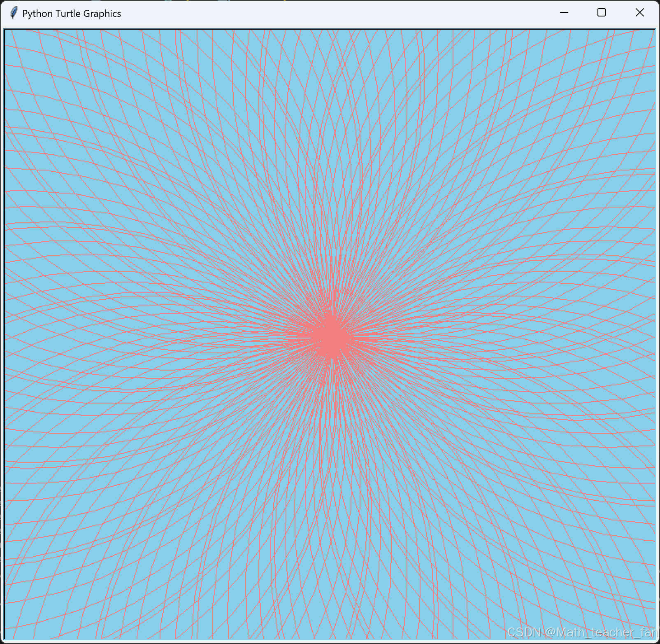The image size is (660, 644).
Task: Click the Python Turtle Graphics title text
Action: (72, 14)
